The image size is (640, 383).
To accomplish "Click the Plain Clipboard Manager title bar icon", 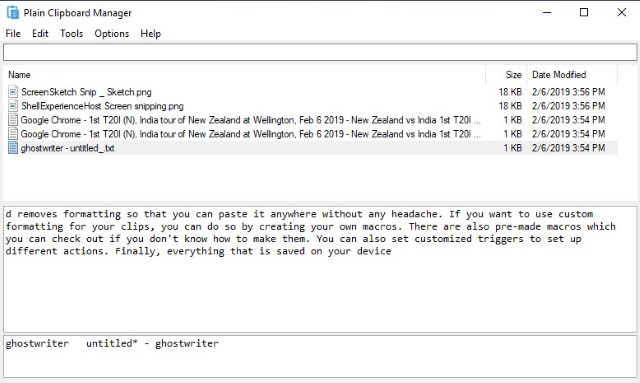I will [13, 13].
